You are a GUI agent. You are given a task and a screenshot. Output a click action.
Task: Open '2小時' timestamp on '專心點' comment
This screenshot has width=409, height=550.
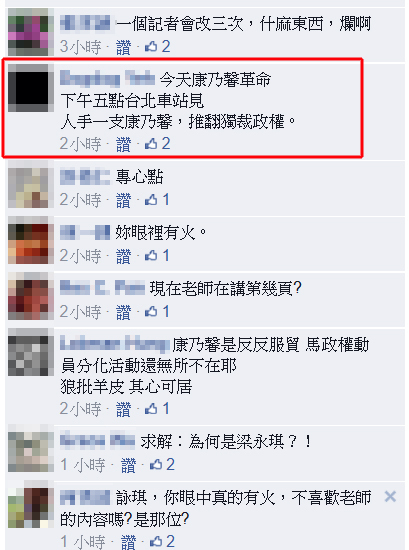80,200
